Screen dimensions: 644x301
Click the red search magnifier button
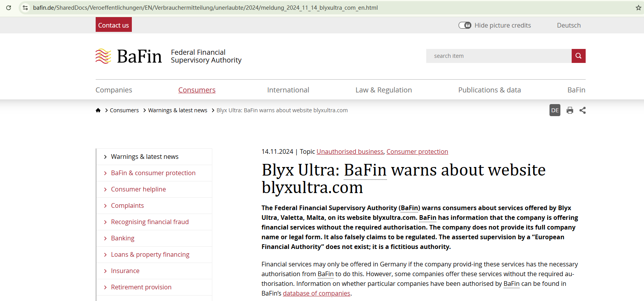(578, 56)
